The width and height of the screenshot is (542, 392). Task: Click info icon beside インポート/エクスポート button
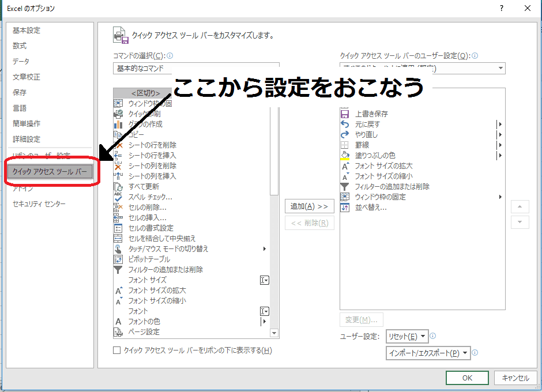[x=475, y=353]
